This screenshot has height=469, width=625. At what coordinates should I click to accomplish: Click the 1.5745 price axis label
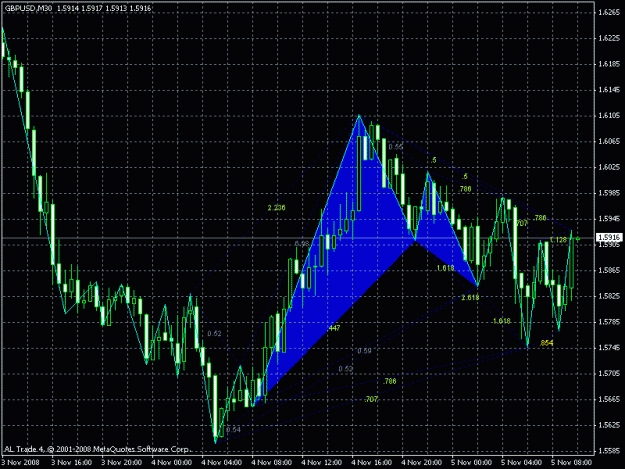[609, 348]
